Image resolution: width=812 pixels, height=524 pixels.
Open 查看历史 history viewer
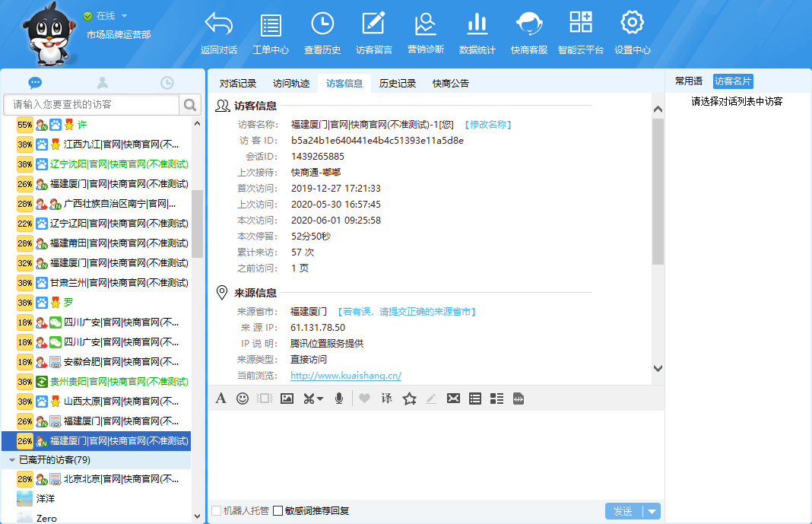tap(322, 33)
